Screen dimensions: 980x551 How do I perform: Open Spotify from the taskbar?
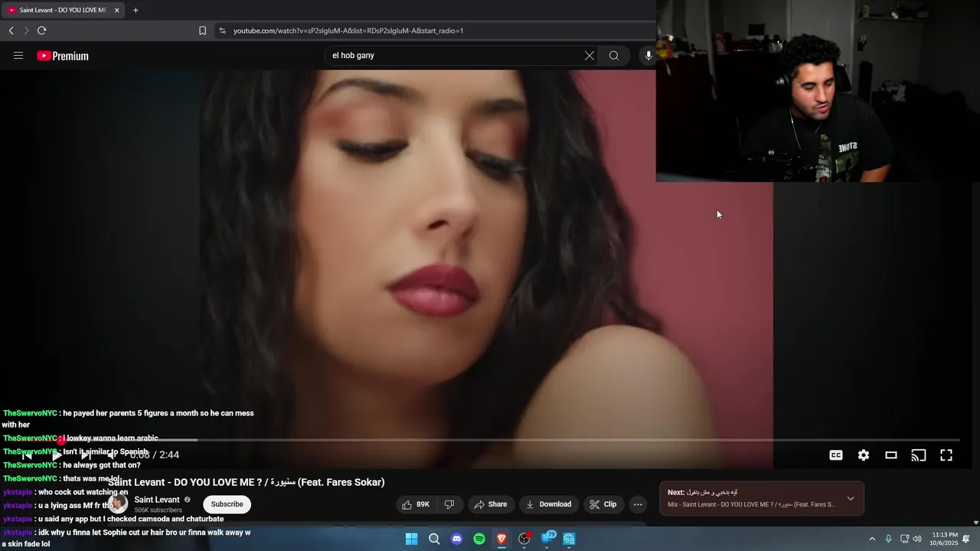[479, 539]
